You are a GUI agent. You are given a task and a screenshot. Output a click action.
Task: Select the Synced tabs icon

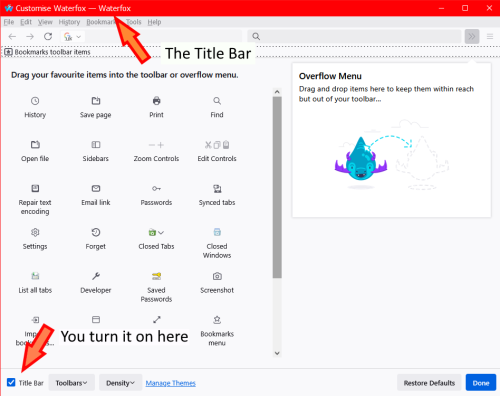(x=217, y=189)
